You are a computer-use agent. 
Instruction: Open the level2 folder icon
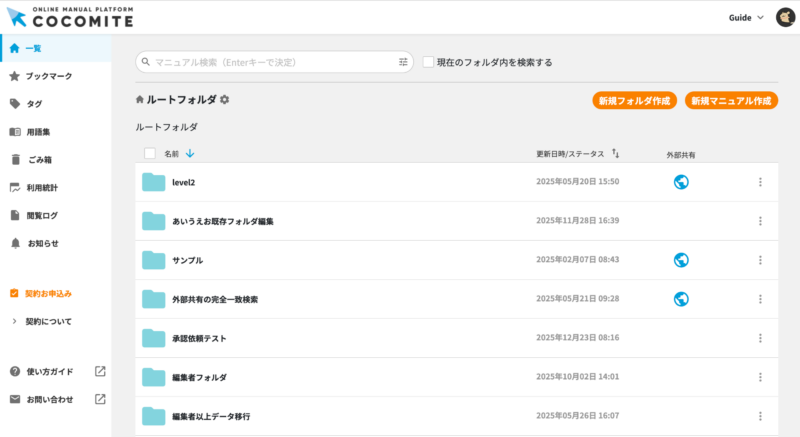tap(154, 182)
